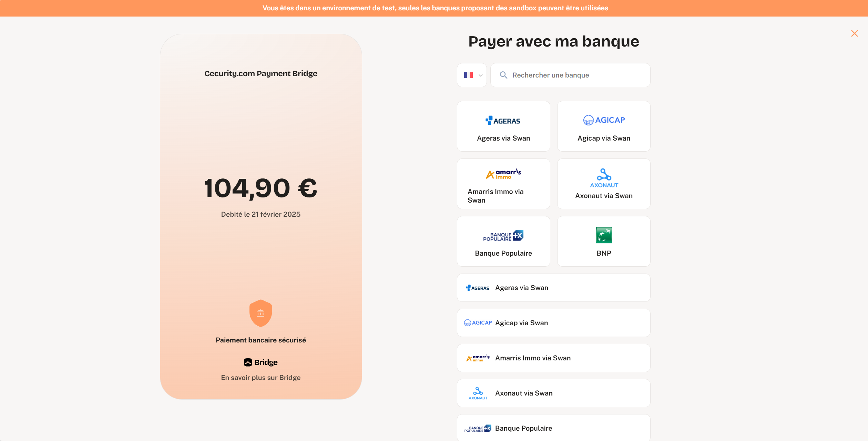Open the 'En savoir plus sur Bridge' link
This screenshot has width=868, height=441.
click(x=261, y=378)
